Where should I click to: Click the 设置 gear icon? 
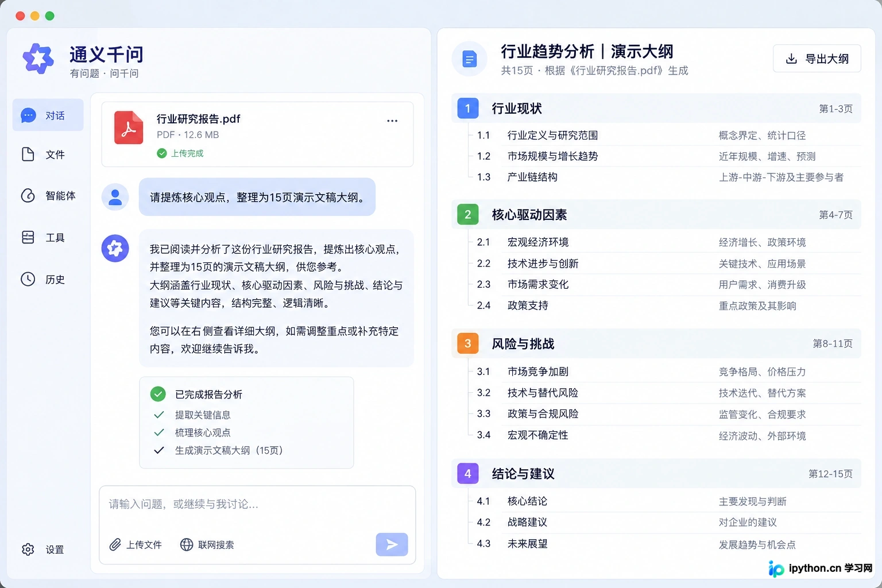tap(28, 550)
